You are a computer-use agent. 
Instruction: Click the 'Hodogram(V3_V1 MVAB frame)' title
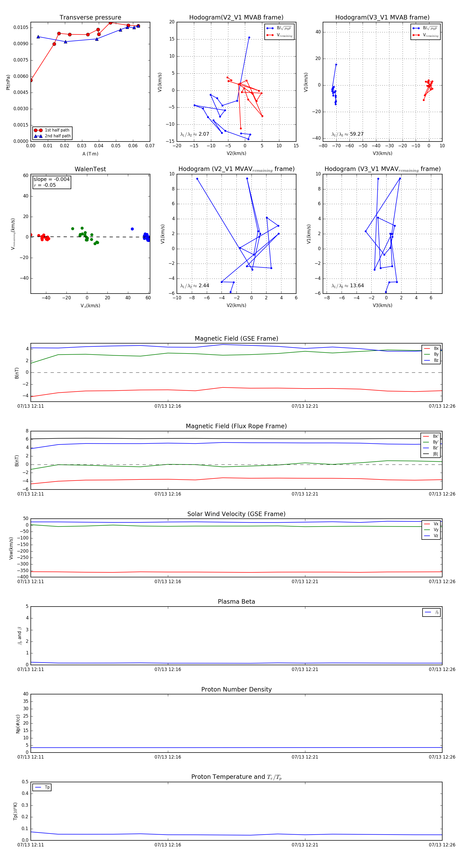pos(382,18)
